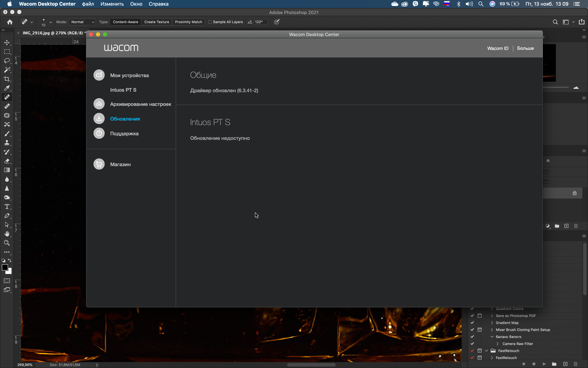Screen dimensions: 588x368
Task: Select Content-Aware type button
Action: 126,22
